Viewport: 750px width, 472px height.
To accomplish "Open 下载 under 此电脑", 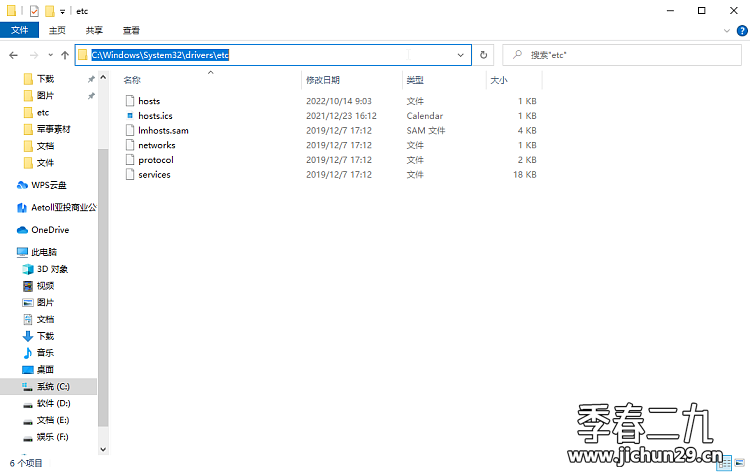I will [x=45, y=336].
